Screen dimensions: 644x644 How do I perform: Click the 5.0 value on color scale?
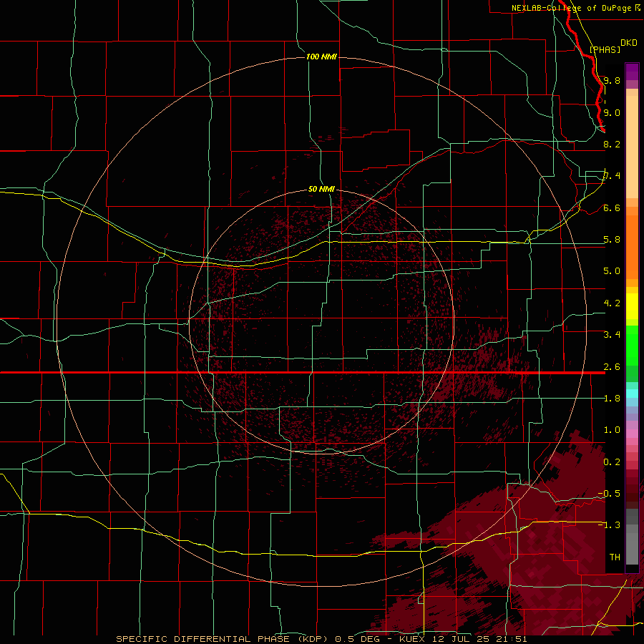click(612, 271)
